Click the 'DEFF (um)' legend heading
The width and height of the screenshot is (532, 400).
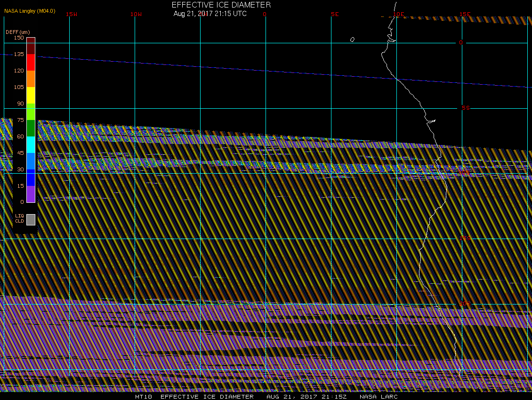click(17, 32)
